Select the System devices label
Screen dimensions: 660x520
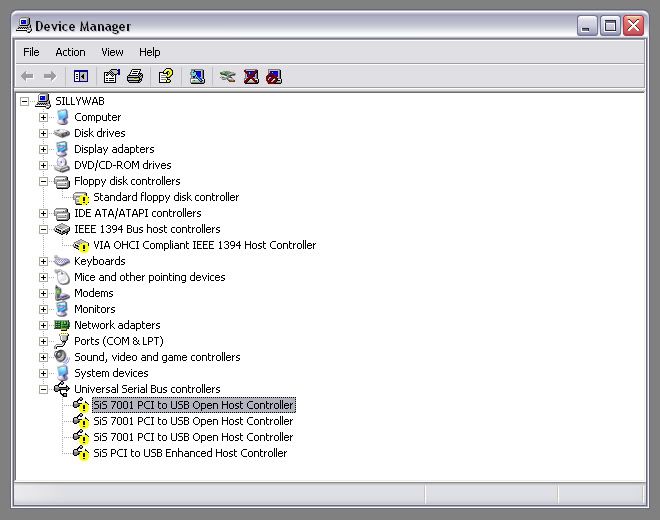coord(111,373)
